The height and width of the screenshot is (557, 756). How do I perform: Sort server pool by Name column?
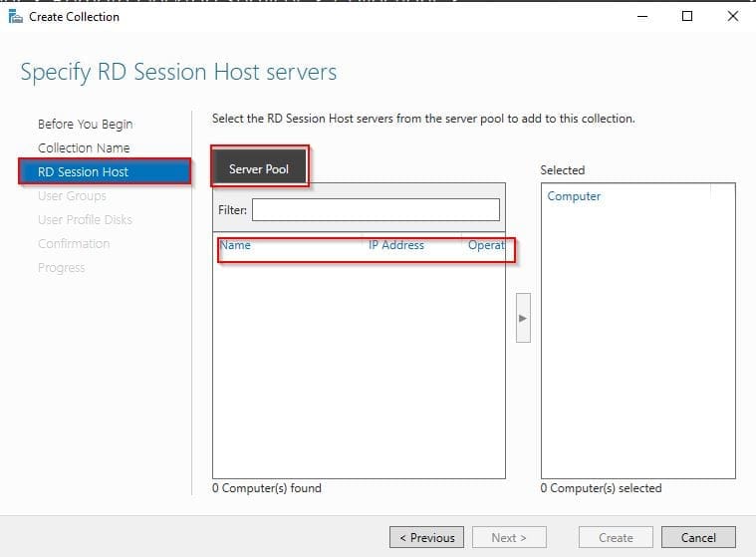236,245
